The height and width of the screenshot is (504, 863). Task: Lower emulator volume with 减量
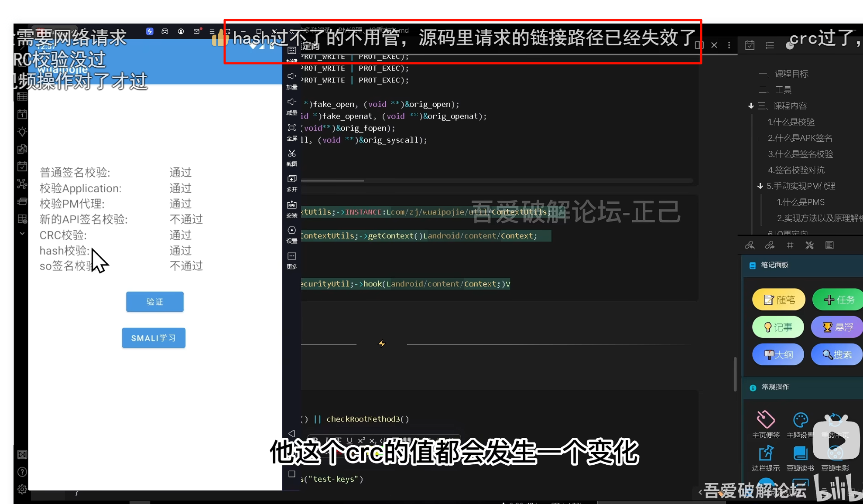[x=292, y=106]
